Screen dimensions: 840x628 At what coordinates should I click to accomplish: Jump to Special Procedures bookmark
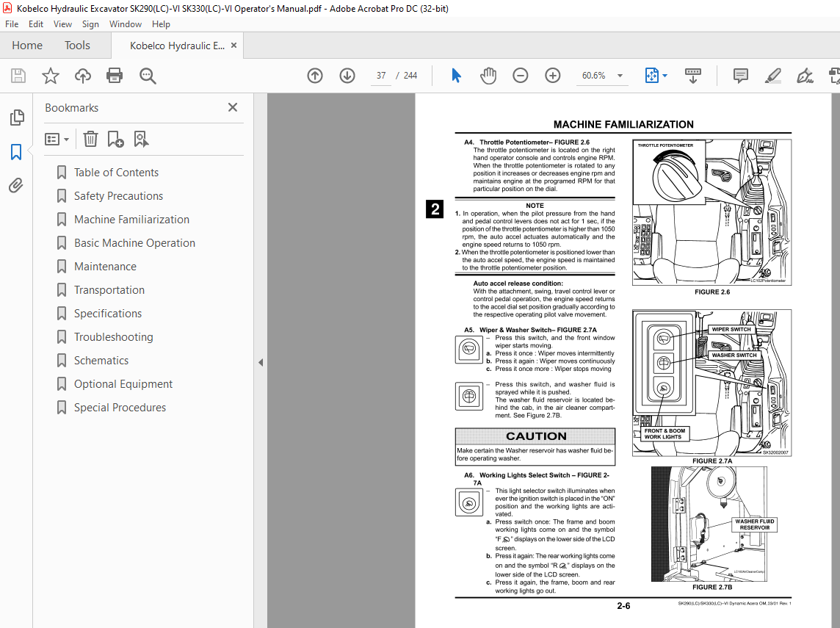pyautogui.click(x=120, y=408)
